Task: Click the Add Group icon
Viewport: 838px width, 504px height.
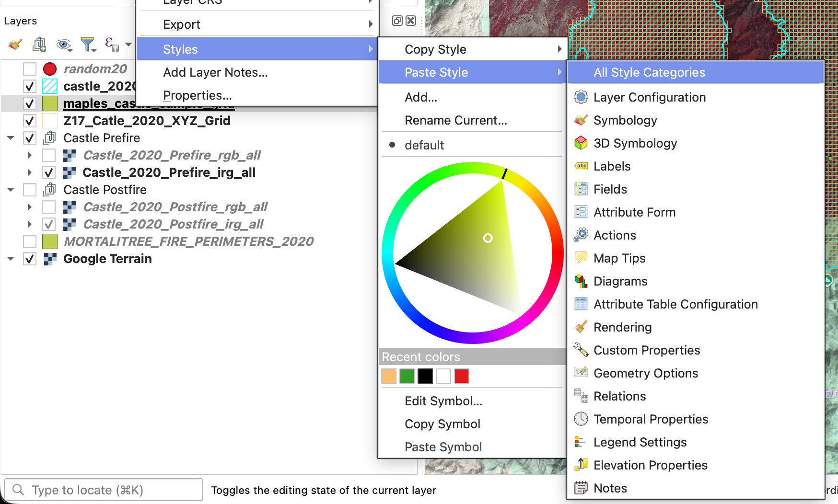Action: 39,45
